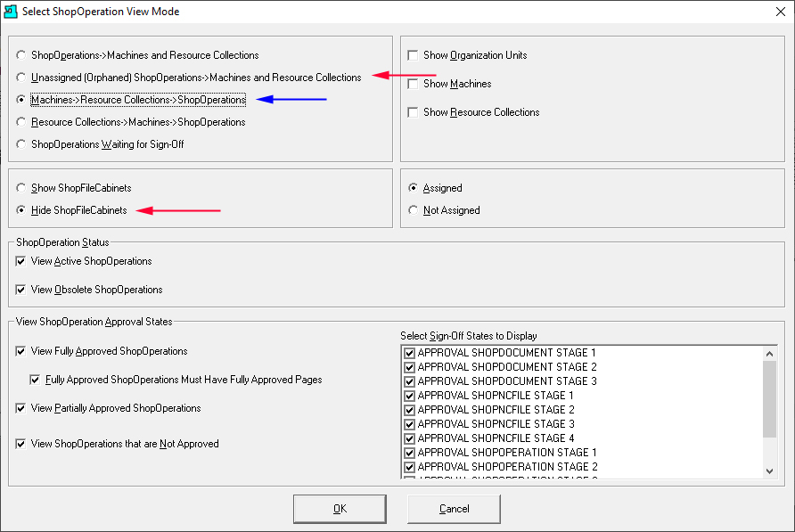
Task: Uncheck View Partially Approved ShopOperations
Action: point(20,408)
